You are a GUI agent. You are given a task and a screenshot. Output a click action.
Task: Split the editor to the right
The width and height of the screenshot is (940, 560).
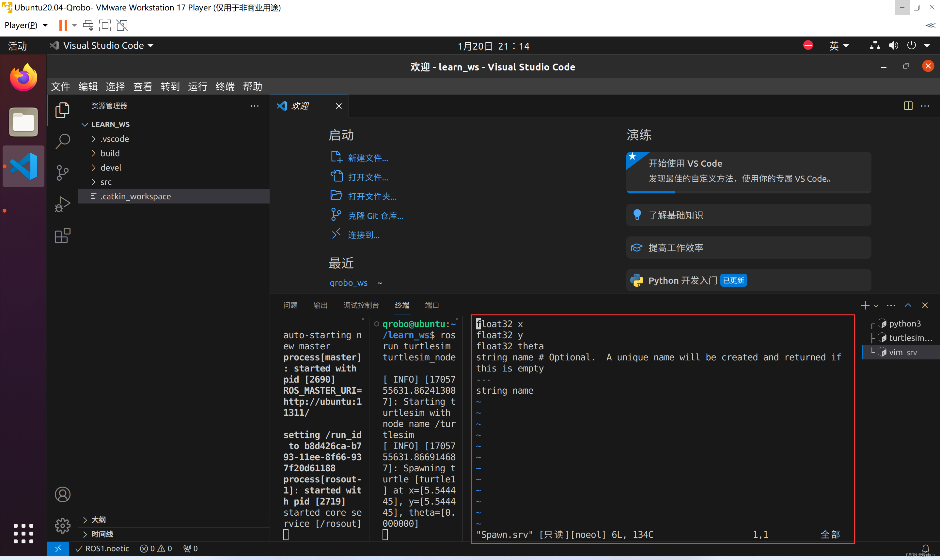[x=908, y=106]
